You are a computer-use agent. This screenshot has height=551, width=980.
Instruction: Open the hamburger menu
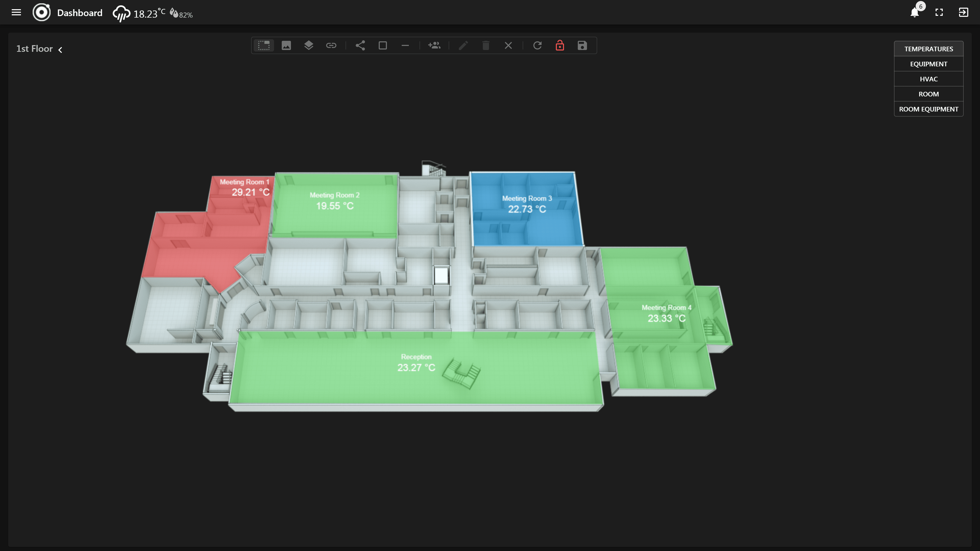[x=16, y=12]
